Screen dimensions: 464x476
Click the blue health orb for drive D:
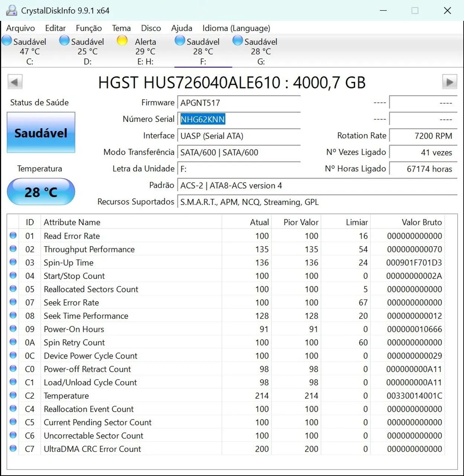pos(64,40)
